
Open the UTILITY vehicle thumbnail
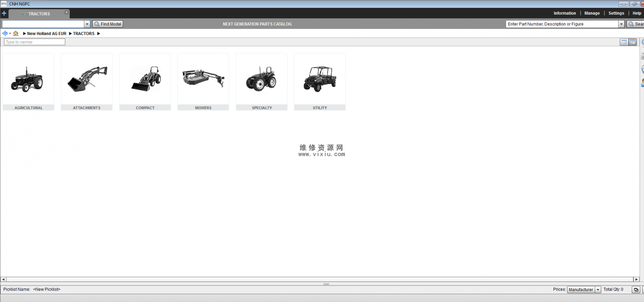[320, 79]
